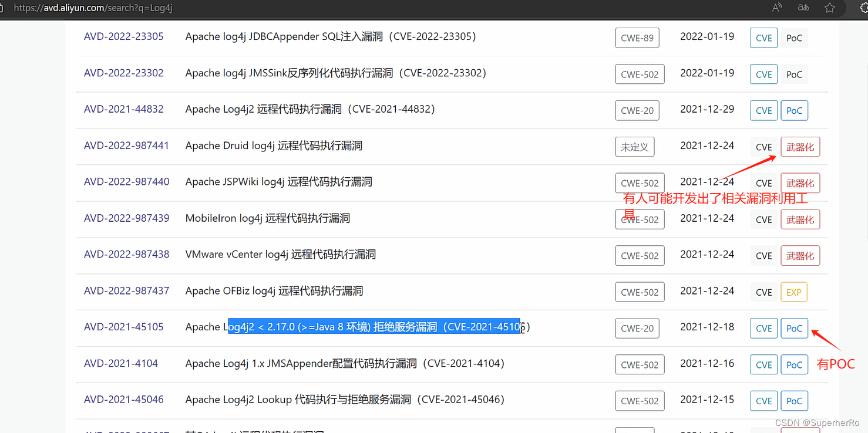The image size is (868, 433).
Task: Click title Apache Log4j2 Lookup 代码执行与拒绝服务漏洞
Action: pyautogui.click(x=345, y=400)
